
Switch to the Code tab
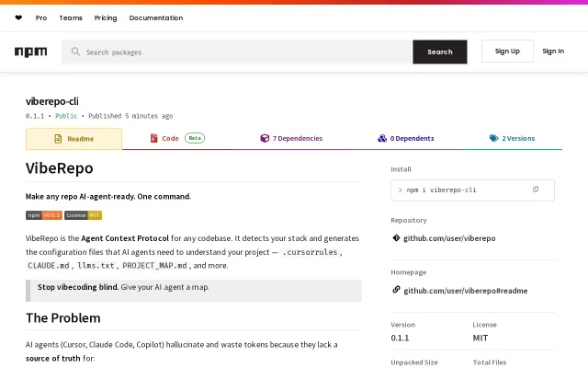(x=177, y=138)
